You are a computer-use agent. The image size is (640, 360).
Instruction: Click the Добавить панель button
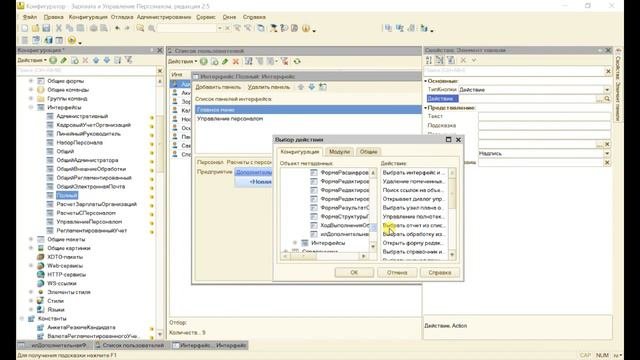[x=218, y=87]
